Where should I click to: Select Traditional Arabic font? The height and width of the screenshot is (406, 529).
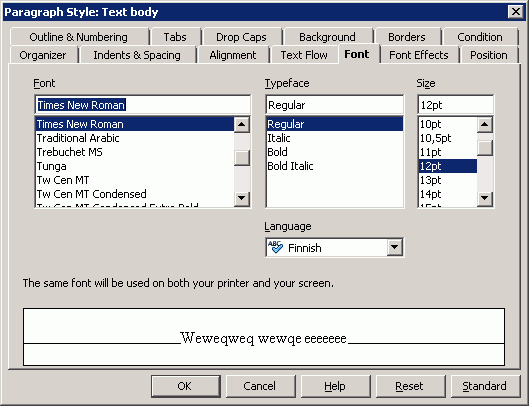pos(135,138)
